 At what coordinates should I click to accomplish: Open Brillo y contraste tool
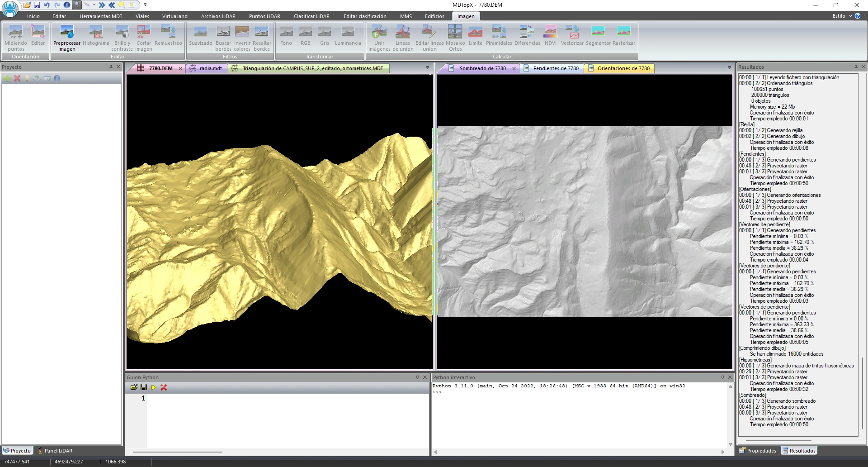click(122, 38)
